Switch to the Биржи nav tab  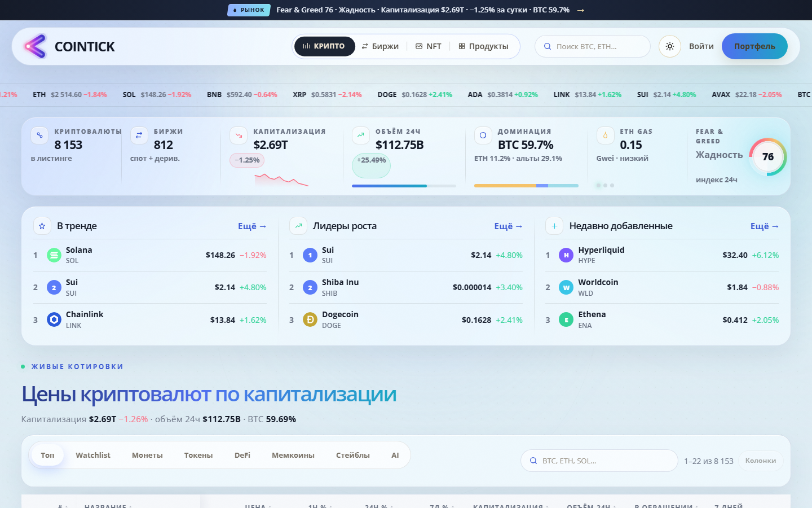[380, 46]
